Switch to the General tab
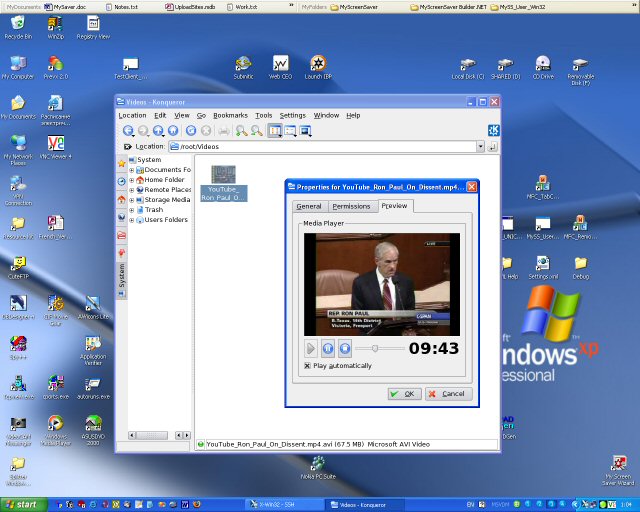This screenshot has height=512, width=640. pos(309,207)
